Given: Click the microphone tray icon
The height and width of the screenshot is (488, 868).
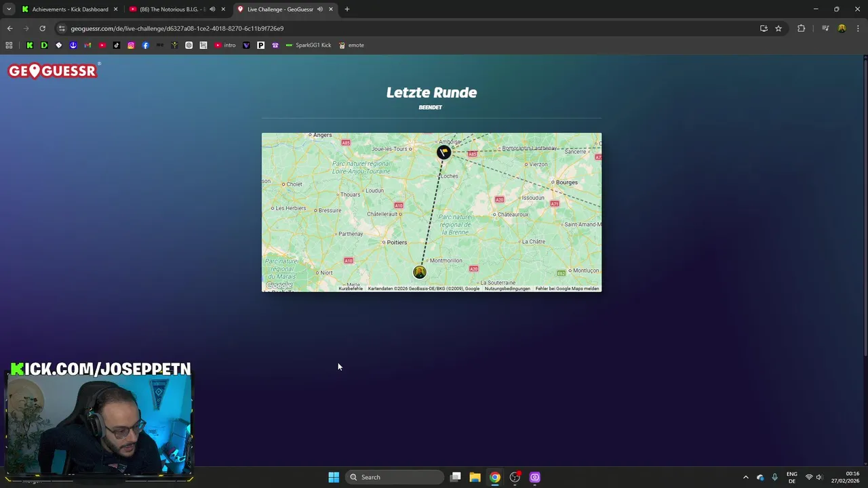Looking at the screenshot, I should click(x=774, y=477).
